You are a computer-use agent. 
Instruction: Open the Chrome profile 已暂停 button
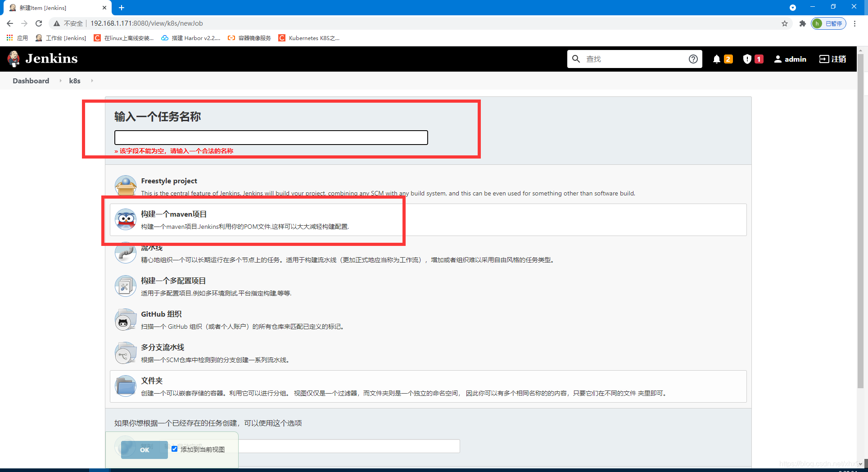pos(828,23)
